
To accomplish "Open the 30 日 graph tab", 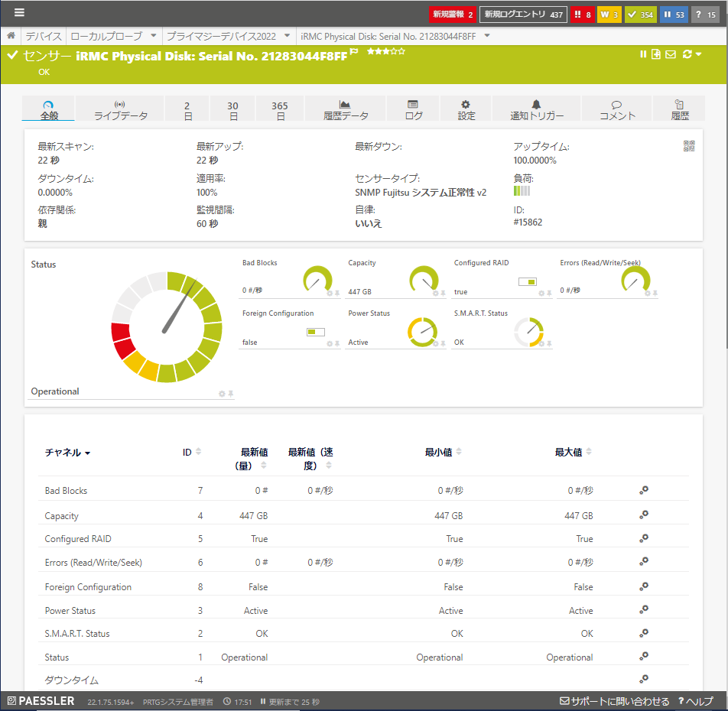I will click(232, 109).
